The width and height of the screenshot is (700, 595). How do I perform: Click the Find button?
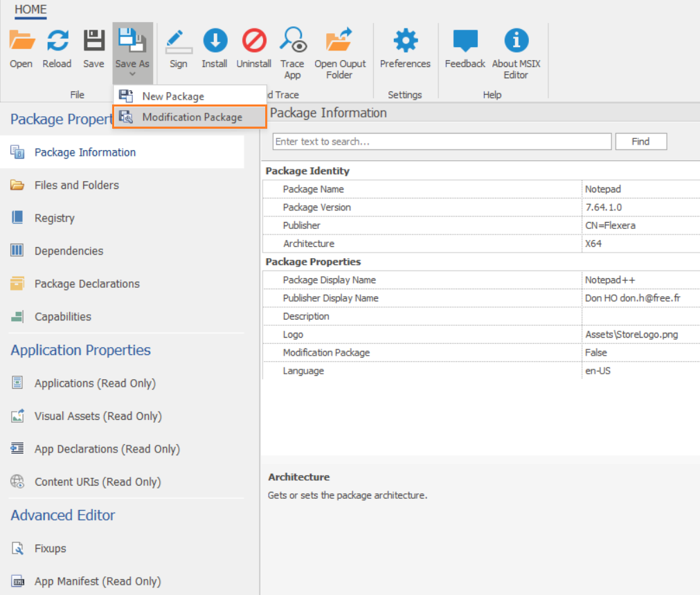(x=640, y=141)
